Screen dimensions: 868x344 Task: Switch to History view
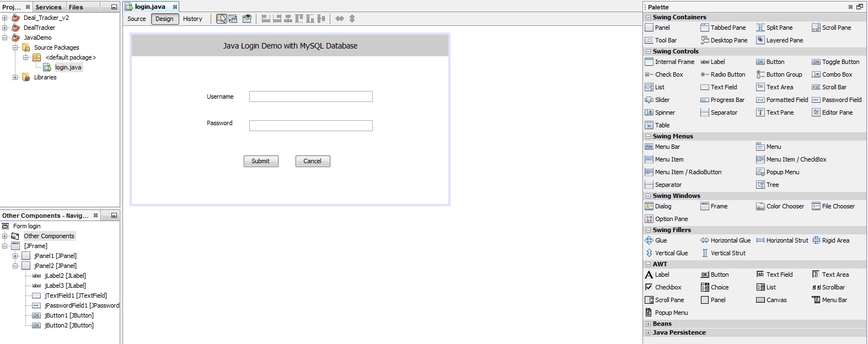[192, 19]
